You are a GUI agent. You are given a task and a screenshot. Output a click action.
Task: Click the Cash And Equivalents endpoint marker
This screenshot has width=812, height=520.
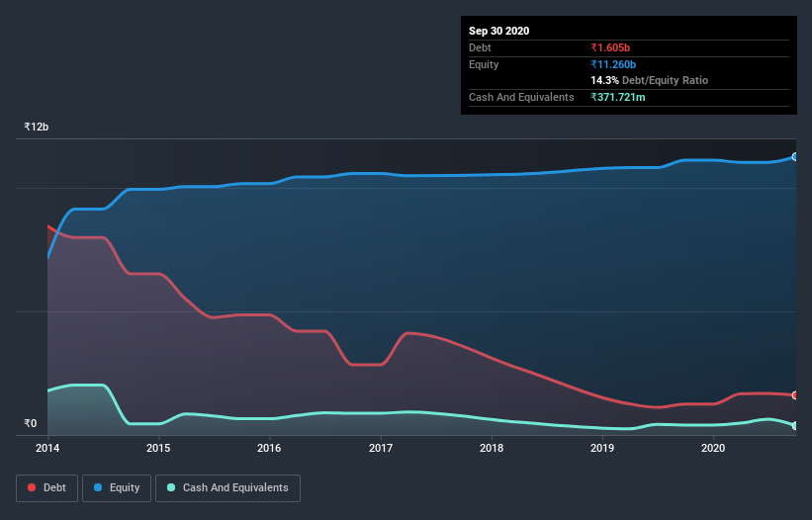pyautogui.click(x=795, y=426)
